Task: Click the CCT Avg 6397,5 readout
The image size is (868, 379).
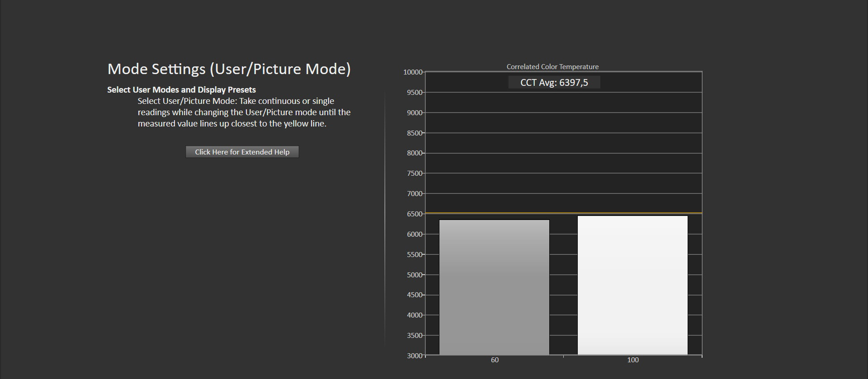Action: click(x=554, y=83)
